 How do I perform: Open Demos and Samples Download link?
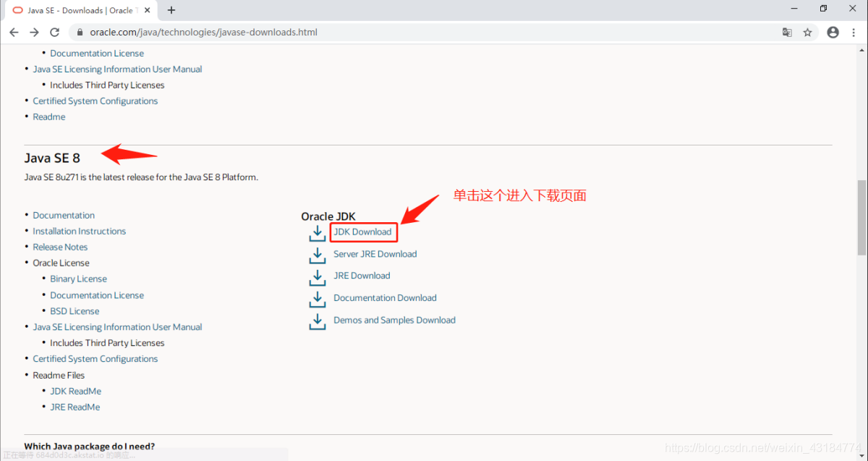pos(394,320)
